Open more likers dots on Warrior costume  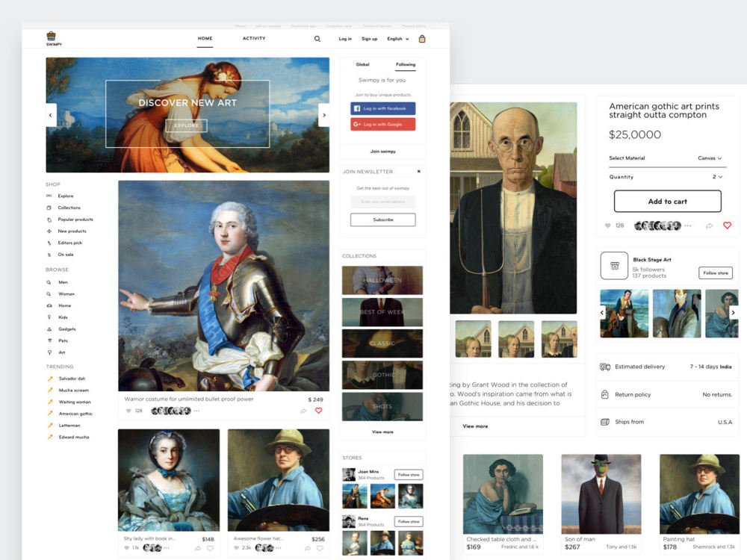coord(196,411)
